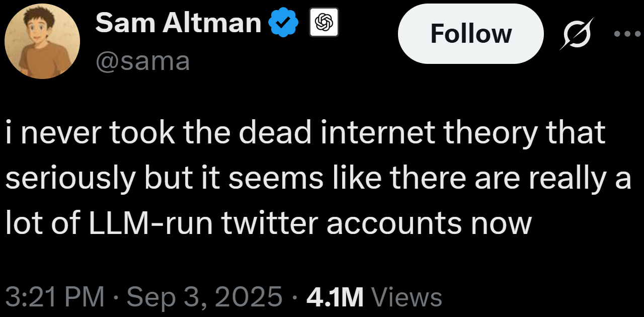Open Sam Altman's profile picture avatar
The image size is (644, 317).
[x=42, y=41]
